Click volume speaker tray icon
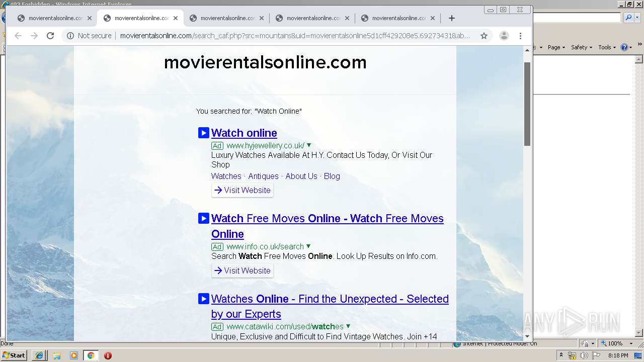The width and height of the screenshot is (644, 362). [584, 355]
